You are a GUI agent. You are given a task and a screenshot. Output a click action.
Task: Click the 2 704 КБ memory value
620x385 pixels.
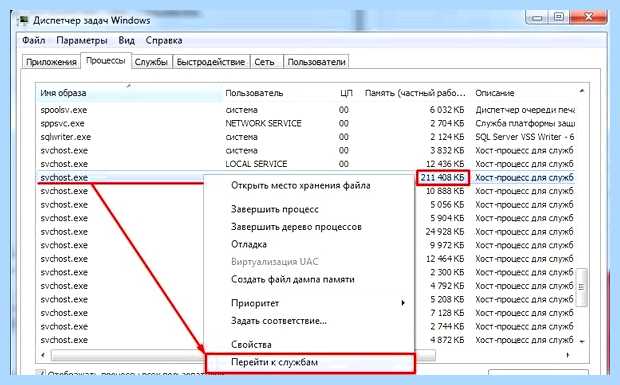click(x=447, y=123)
